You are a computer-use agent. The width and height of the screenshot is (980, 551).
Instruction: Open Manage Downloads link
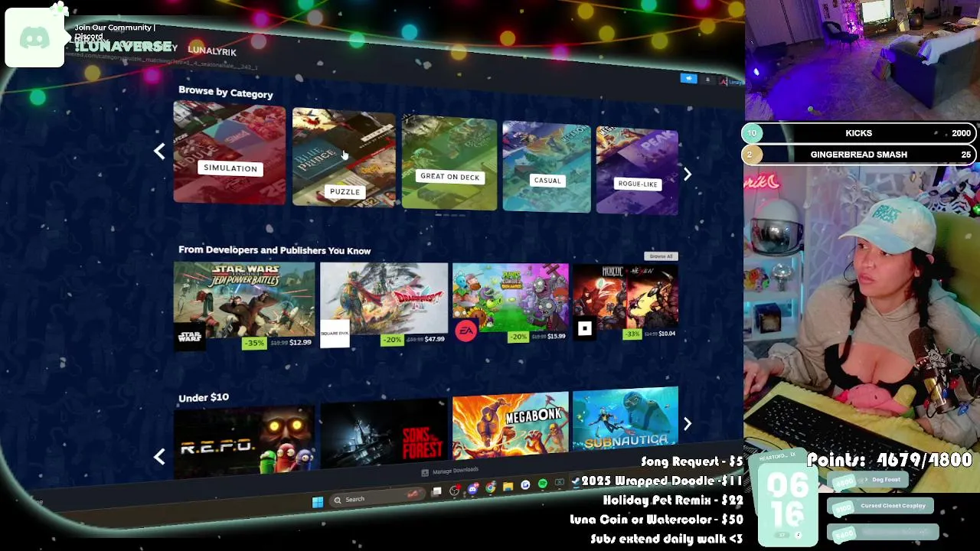tap(455, 471)
